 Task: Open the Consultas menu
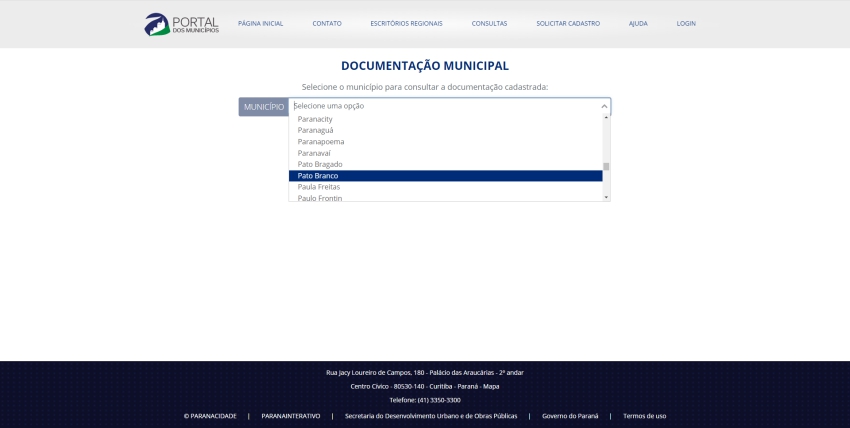click(489, 23)
